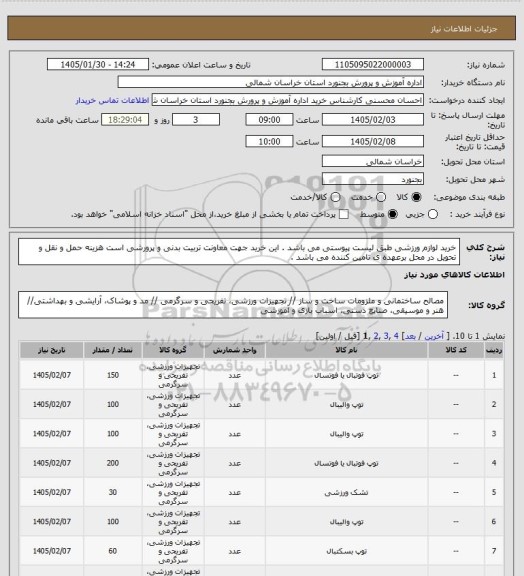This screenshot has height=576, width=524.
Task: Click row 2 item name توپ والیبال
Action: [346, 404]
